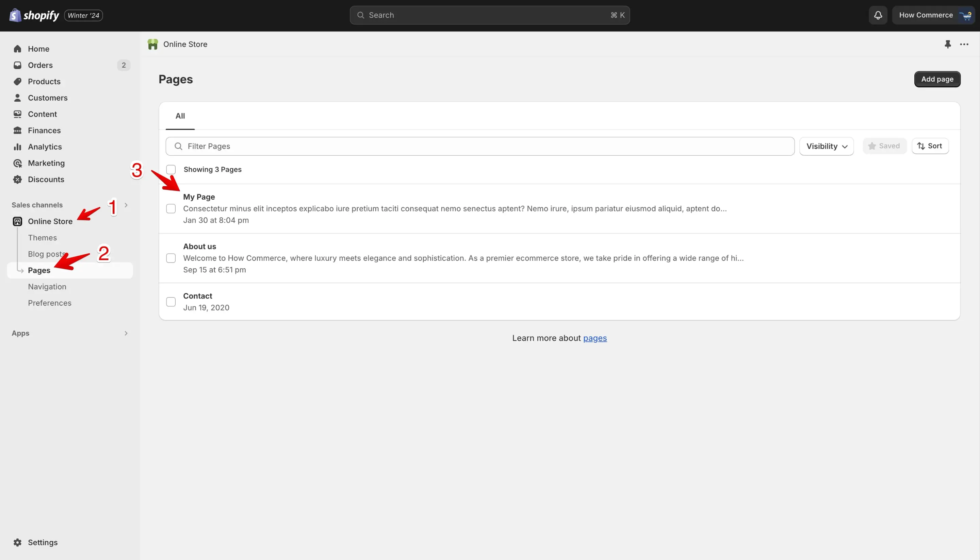Click the Online Store header title
The width and height of the screenshot is (980, 560).
coord(185,44)
